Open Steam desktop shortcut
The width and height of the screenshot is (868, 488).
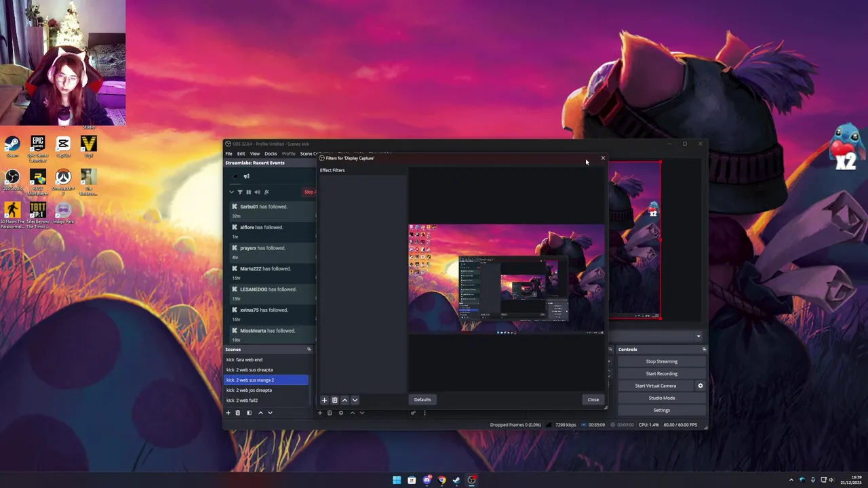(12, 147)
